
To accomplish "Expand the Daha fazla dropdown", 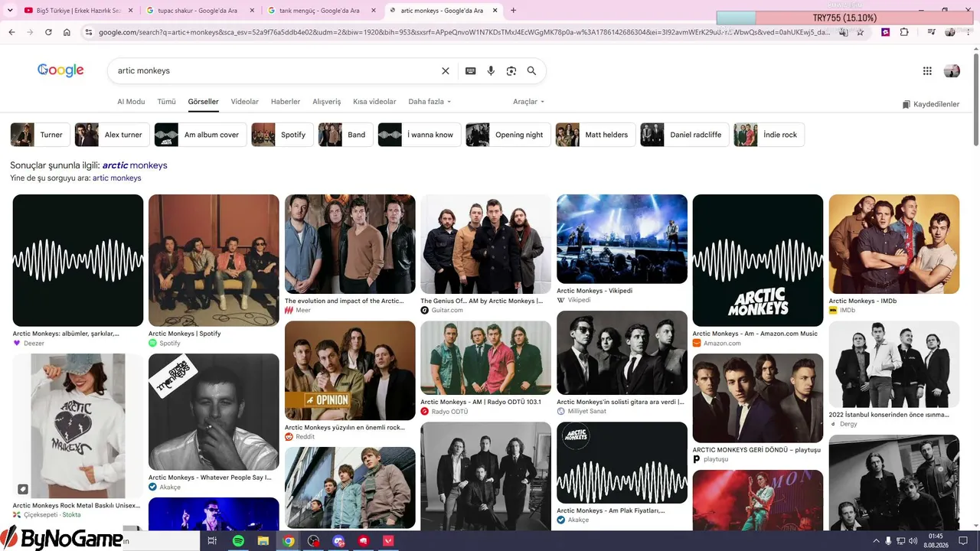I will coord(430,102).
